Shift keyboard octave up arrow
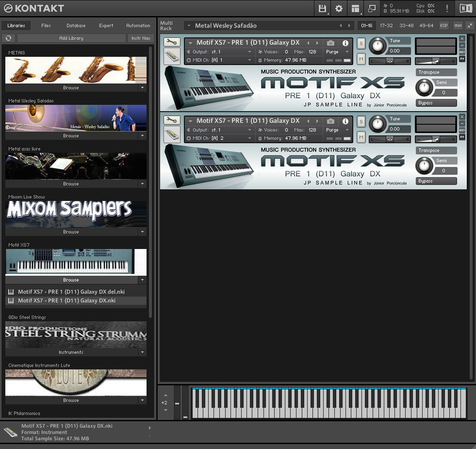Image resolution: width=476 pixels, height=449 pixels. click(x=165, y=395)
